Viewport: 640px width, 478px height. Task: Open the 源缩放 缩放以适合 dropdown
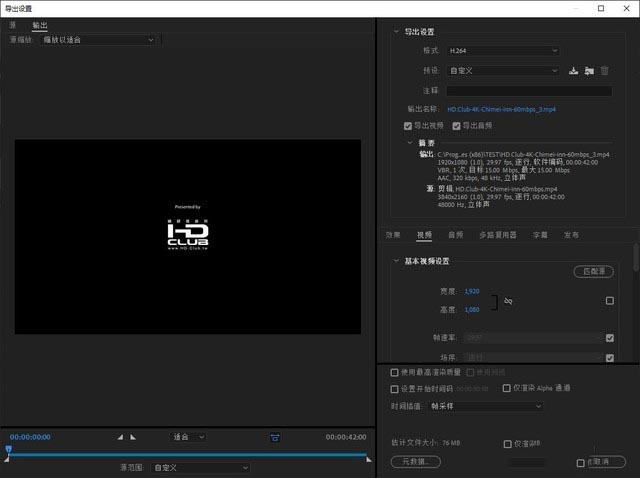(98, 40)
